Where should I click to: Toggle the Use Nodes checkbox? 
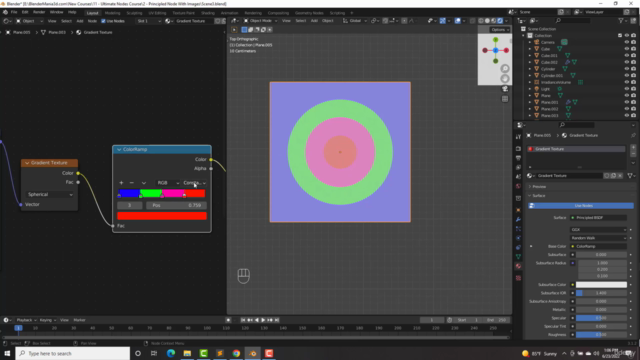[x=103, y=21]
